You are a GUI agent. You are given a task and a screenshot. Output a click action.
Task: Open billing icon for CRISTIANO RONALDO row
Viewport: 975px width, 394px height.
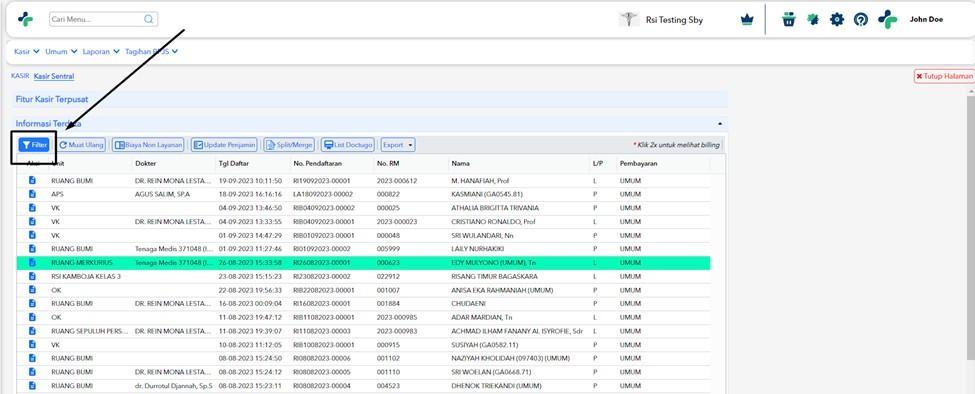[x=32, y=221]
